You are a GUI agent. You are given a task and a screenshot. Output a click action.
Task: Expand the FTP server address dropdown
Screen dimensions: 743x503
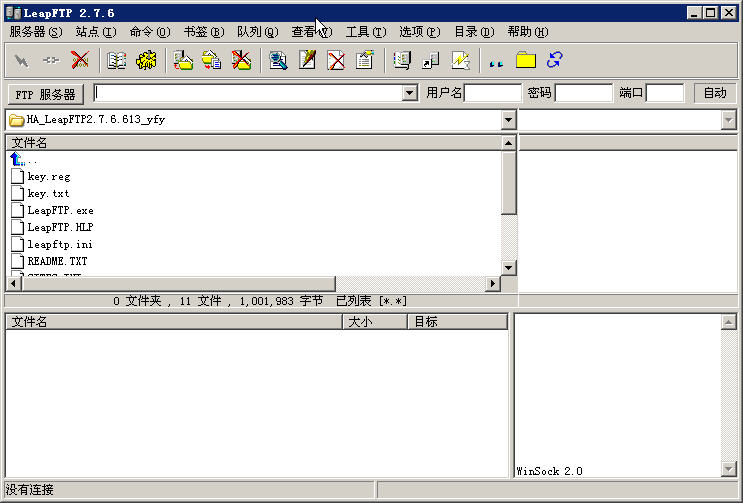[409, 93]
